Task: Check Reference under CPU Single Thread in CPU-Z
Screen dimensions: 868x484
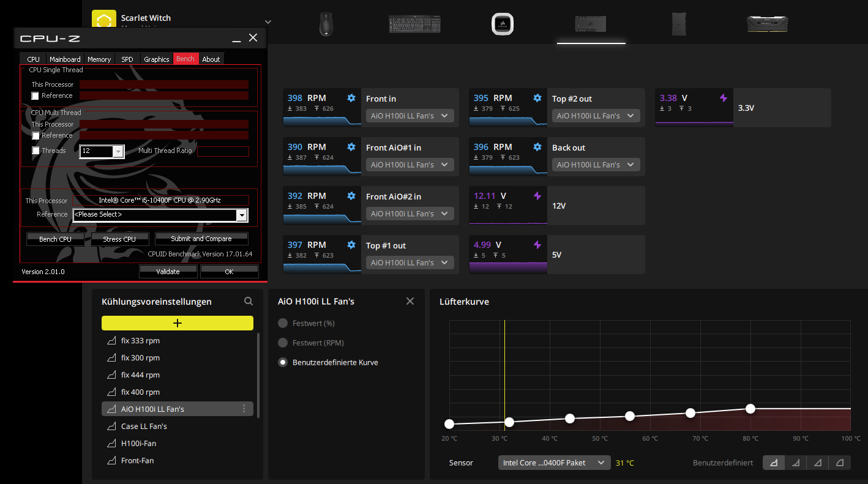Action: [x=36, y=95]
